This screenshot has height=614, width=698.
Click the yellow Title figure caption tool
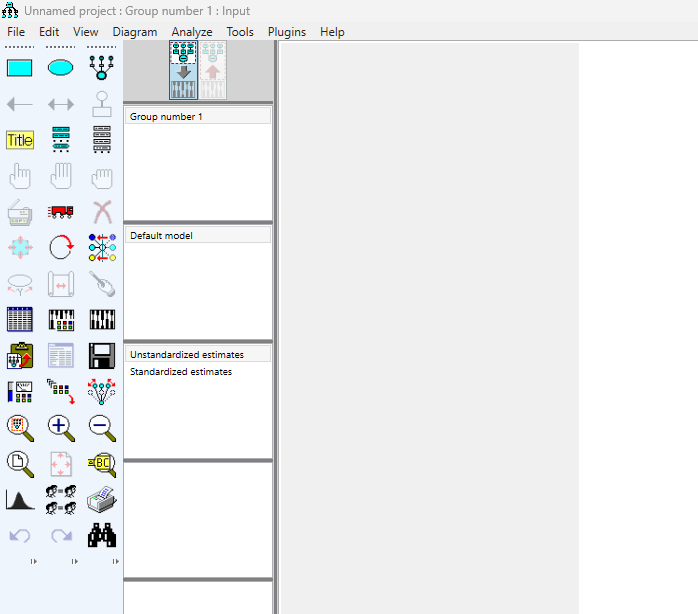[20, 140]
